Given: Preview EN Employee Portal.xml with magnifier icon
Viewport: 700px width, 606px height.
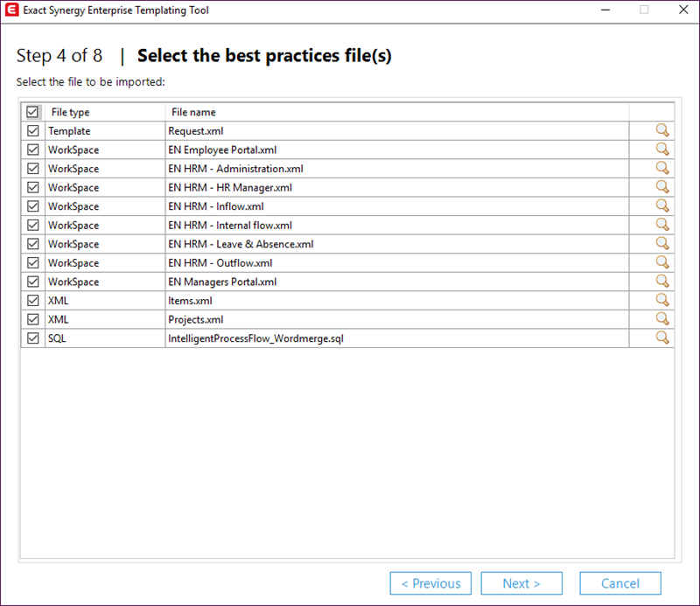Looking at the screenshot, I should coord(662,149).
